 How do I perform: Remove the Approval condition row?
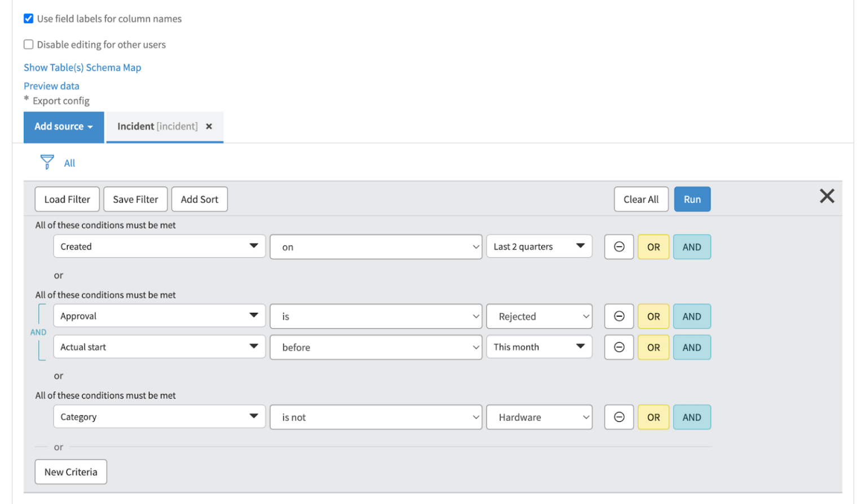pyautogui.click(x=618, y=316)
